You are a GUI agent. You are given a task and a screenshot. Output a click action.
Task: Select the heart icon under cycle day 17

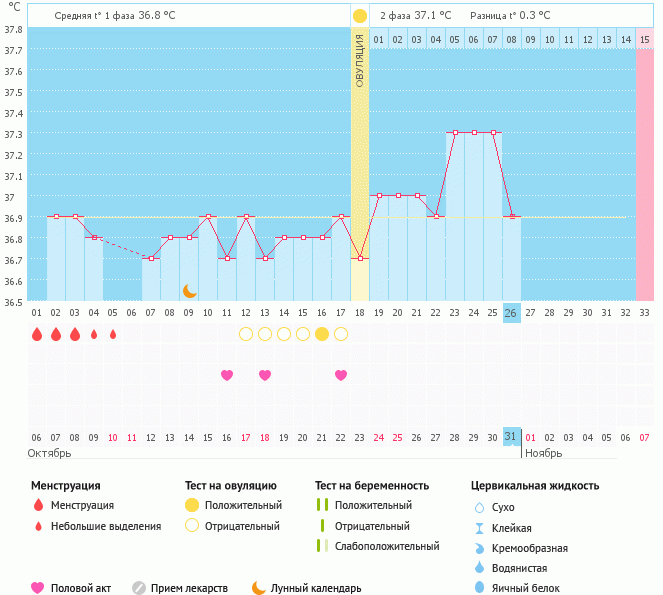[x=341, y=375]
